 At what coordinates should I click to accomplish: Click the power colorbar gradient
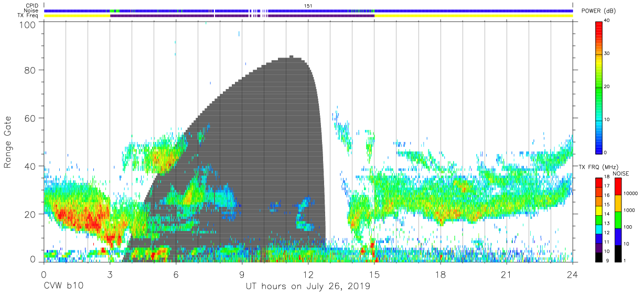pos(598,87)
